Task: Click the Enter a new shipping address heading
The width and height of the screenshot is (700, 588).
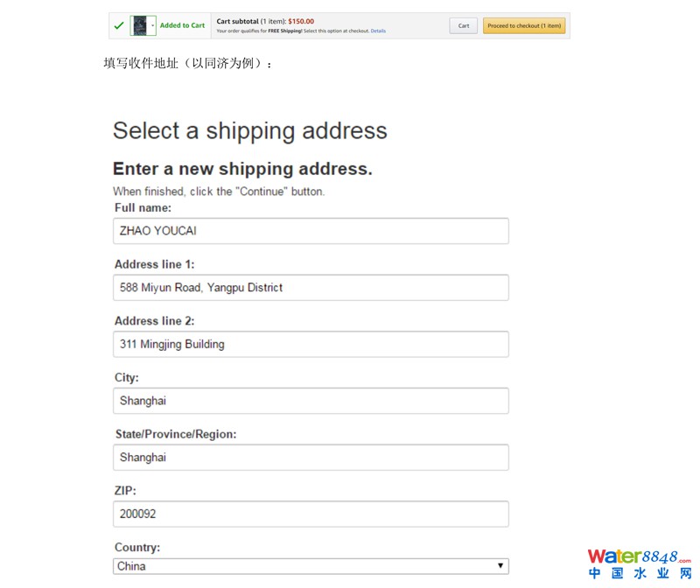Action: 242,169
